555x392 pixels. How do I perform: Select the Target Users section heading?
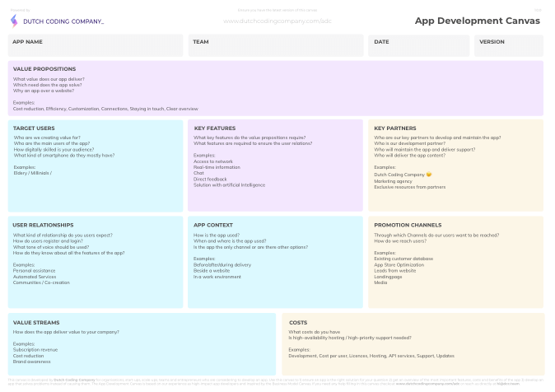tap(35, 128)
